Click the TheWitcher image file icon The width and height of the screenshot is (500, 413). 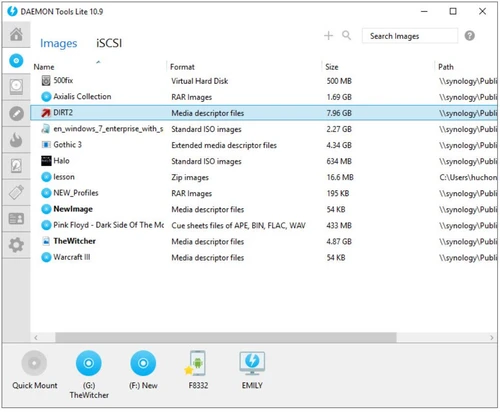pos(46,241)
